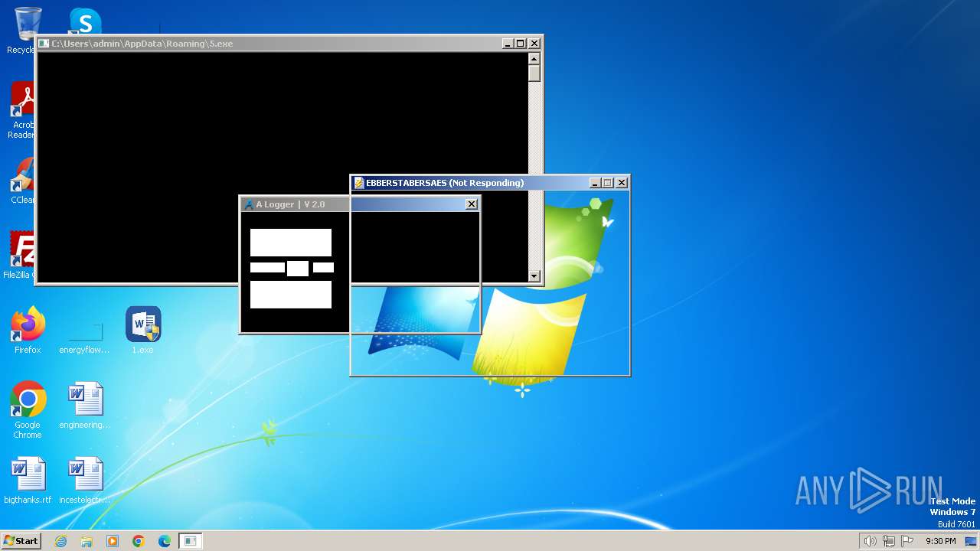Screen dimensions: 980x551
Task: Click the EBBERSTABERSAES window title icon
Action: [x=358, y=183]
